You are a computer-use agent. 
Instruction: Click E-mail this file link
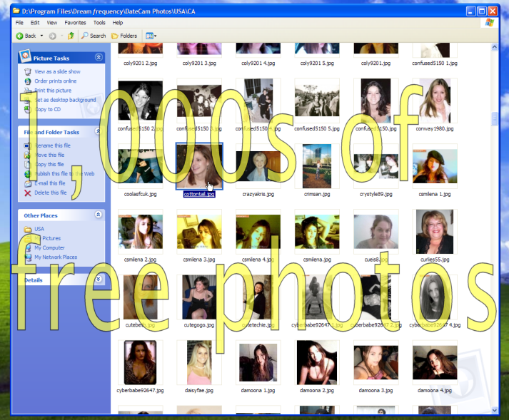pos(50,183)
